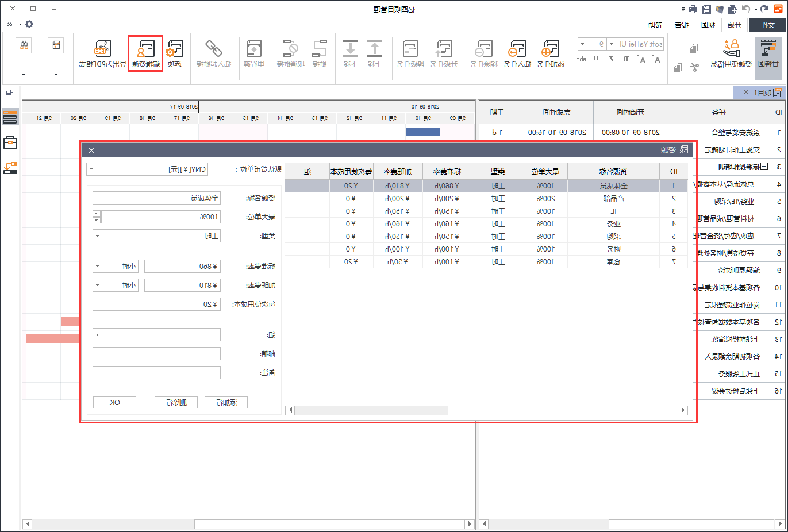Open default currency dropdown CNY[￥][元]

[x=147, y=169]
